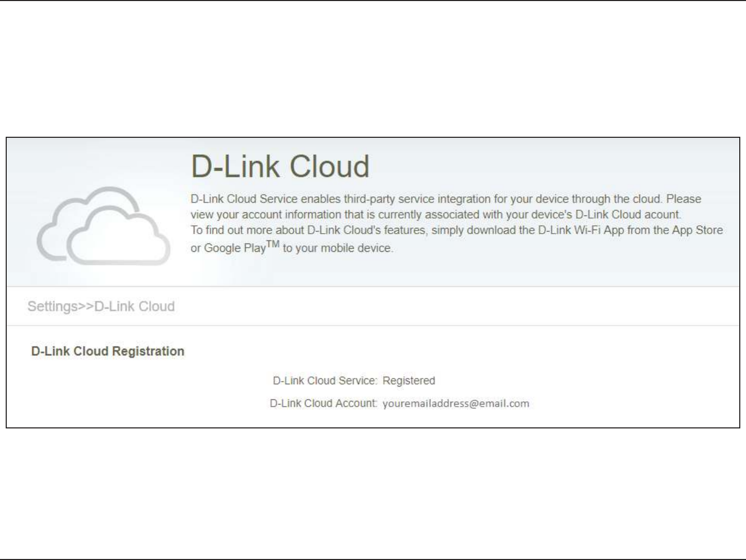Click the D-Link Cloud icon
The height and width of the screenshot is (560, 746).
[x=104, y=226]
